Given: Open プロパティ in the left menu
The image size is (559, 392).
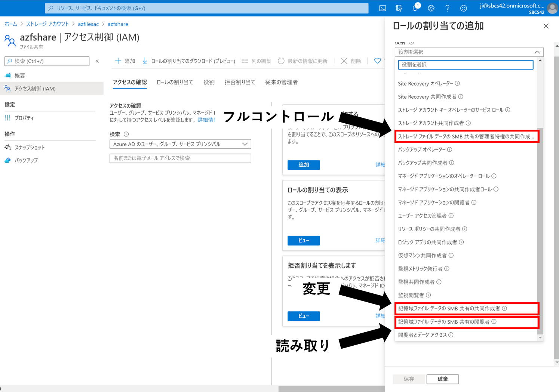Looking at the screenshot, I should (52, 118).
